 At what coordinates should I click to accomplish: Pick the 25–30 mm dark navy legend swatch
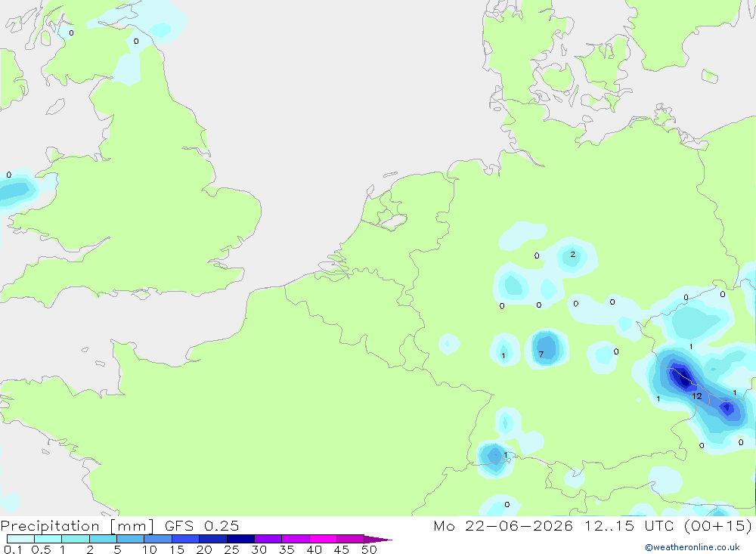tap(240, 539)
